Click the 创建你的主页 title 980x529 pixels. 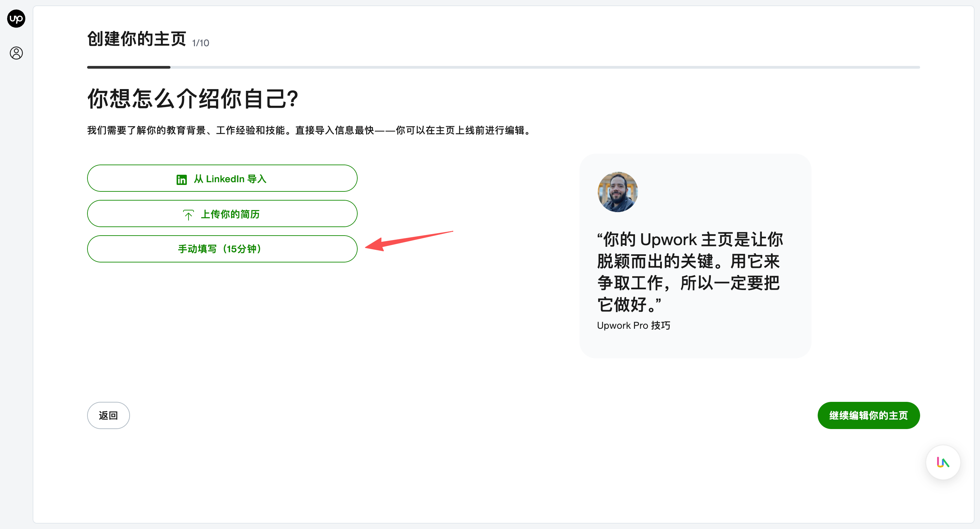136,39
